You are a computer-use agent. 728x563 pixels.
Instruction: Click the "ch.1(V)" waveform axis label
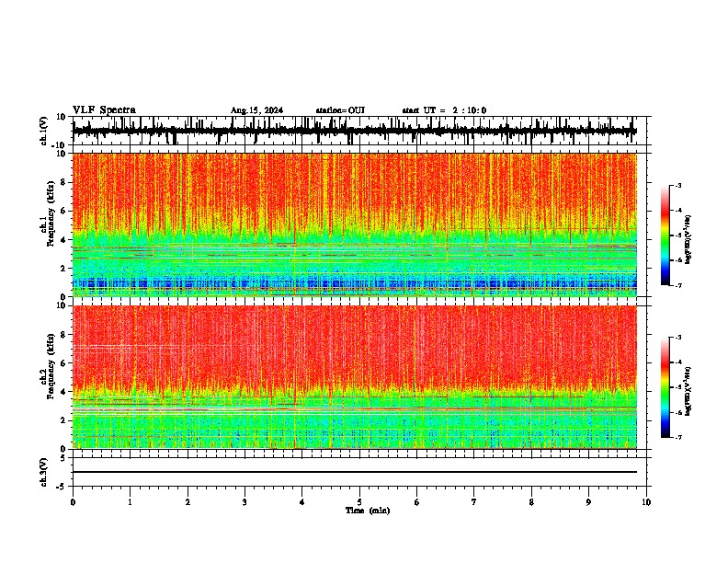(43, 131)
